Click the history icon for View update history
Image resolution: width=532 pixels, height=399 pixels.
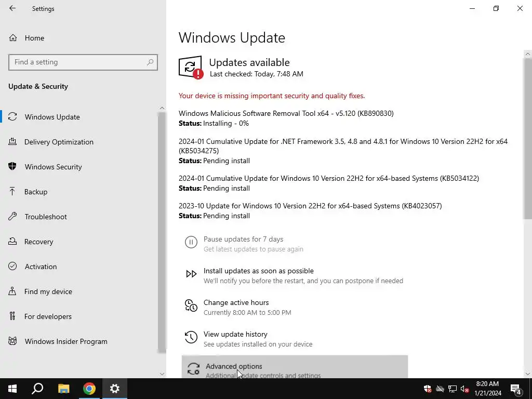pyautogui.click(x=191, y=337)
